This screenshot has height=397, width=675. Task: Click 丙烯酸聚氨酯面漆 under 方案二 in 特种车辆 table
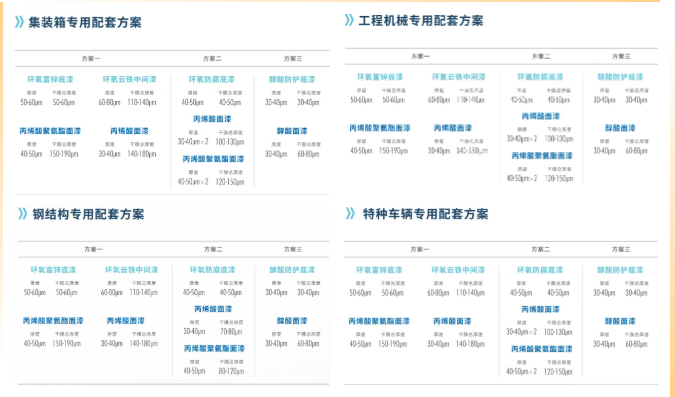542,349
